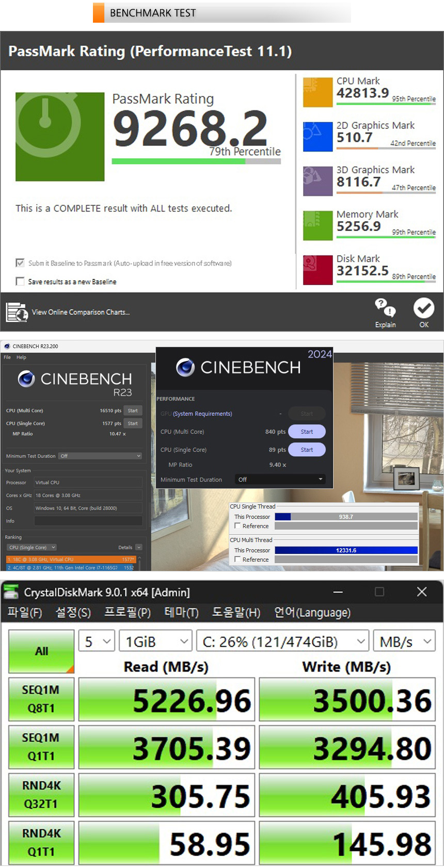
Task: Click the Explain help icon
Action: point(385,308)
